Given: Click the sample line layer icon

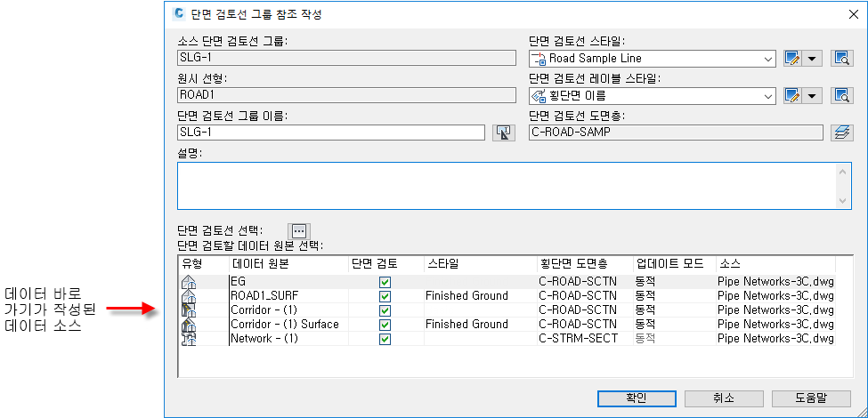Looking at the screenshot, I should click(841, 133).
